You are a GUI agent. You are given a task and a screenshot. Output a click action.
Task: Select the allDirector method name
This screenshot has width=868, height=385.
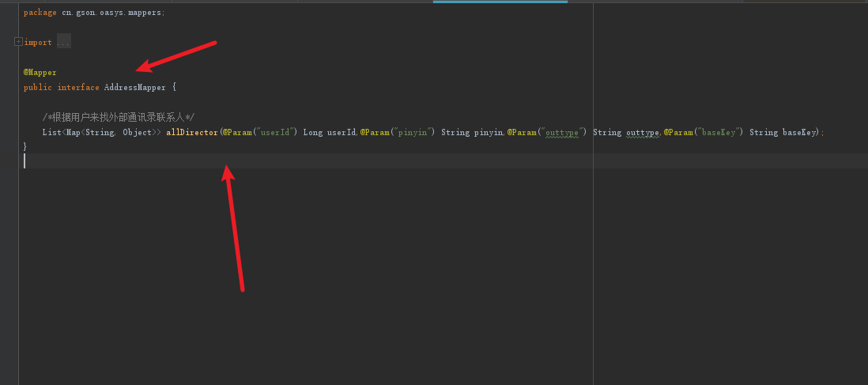tap(192, 132)
